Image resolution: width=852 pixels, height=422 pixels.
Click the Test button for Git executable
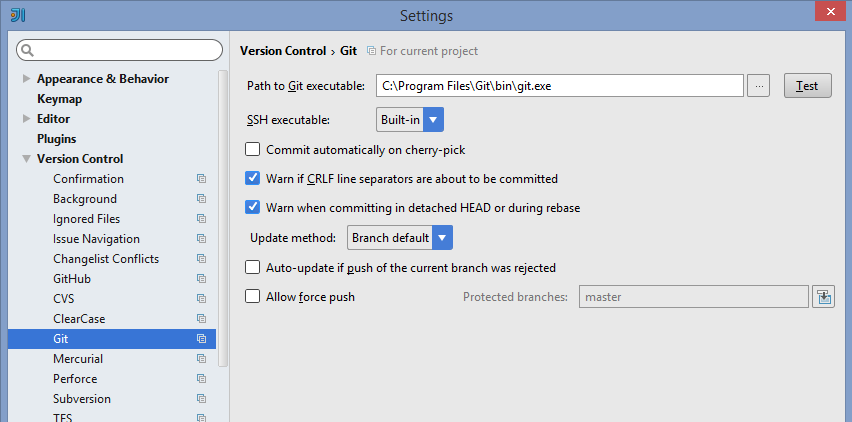point(807,86)
